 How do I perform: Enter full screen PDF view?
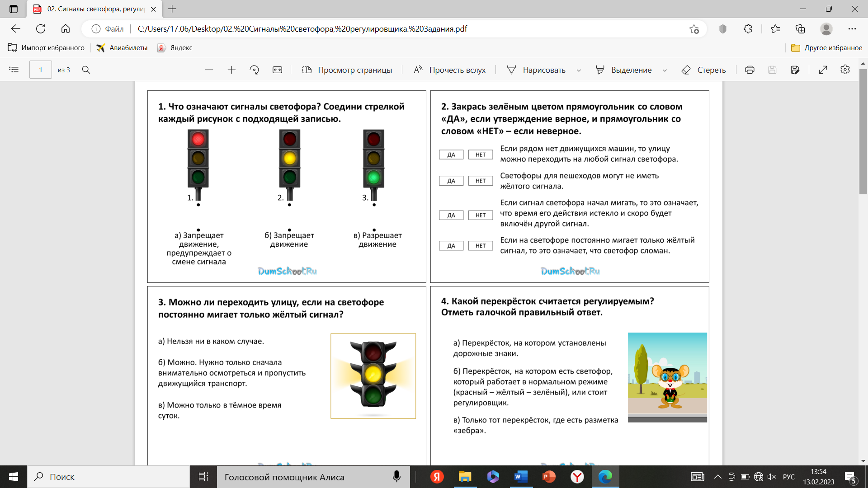[x=823, y=70]
